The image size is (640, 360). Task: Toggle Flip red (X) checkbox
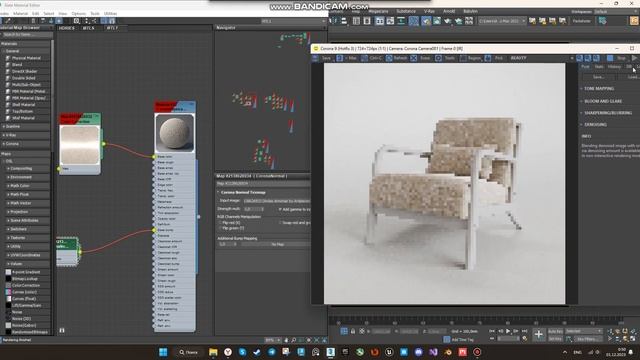click(220, 223)
